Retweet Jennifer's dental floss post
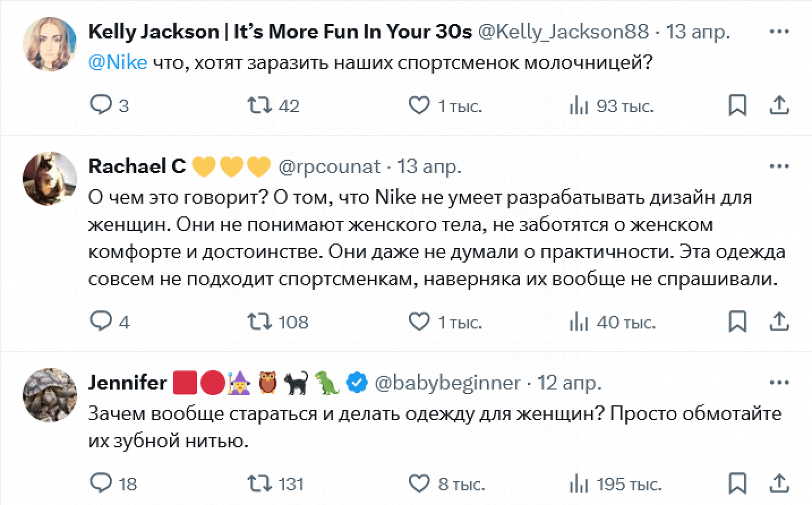 click(x=259, y=483)
